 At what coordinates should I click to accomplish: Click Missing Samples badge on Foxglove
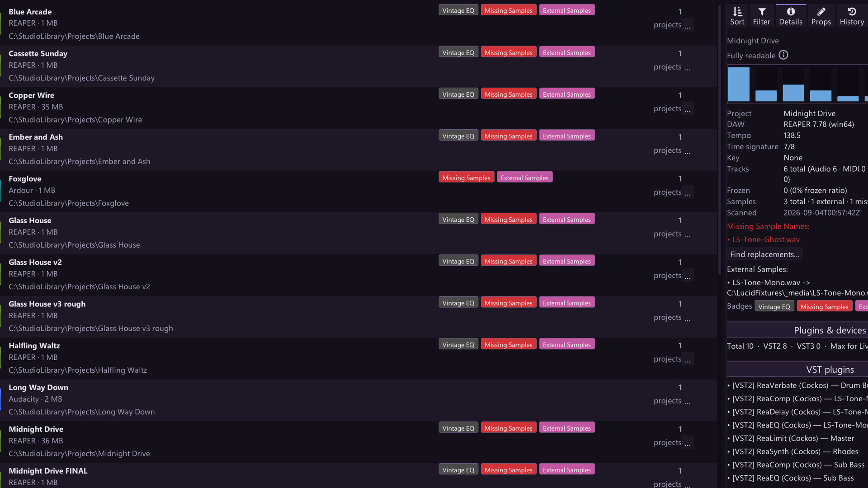(466, 178)
